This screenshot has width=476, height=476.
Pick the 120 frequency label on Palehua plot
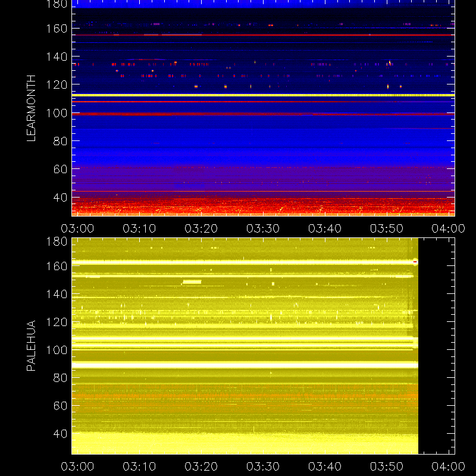tap(57, 322)
